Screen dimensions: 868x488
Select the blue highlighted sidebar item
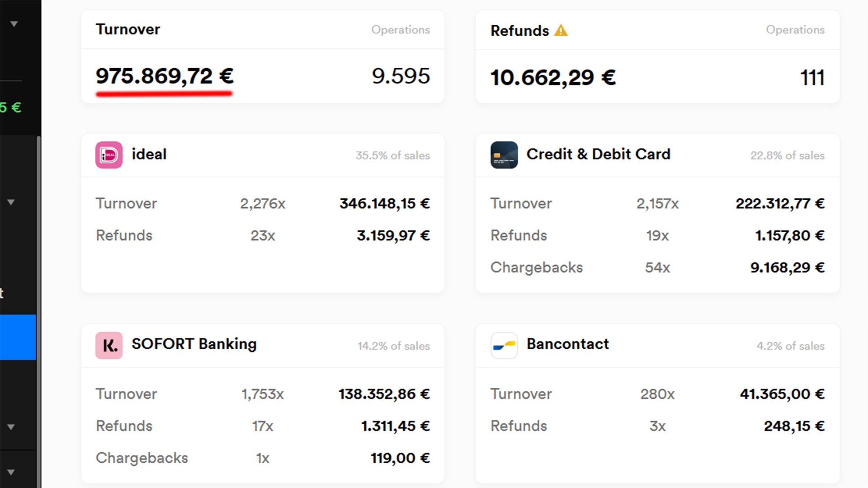click(x=18, y=337)
